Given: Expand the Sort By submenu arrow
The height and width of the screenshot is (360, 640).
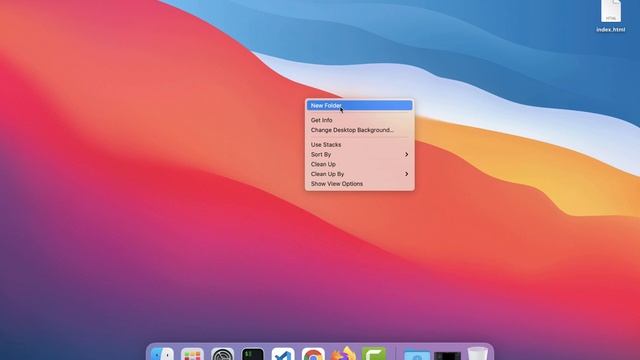Looking at the screenshot, I should click(407, 154).
